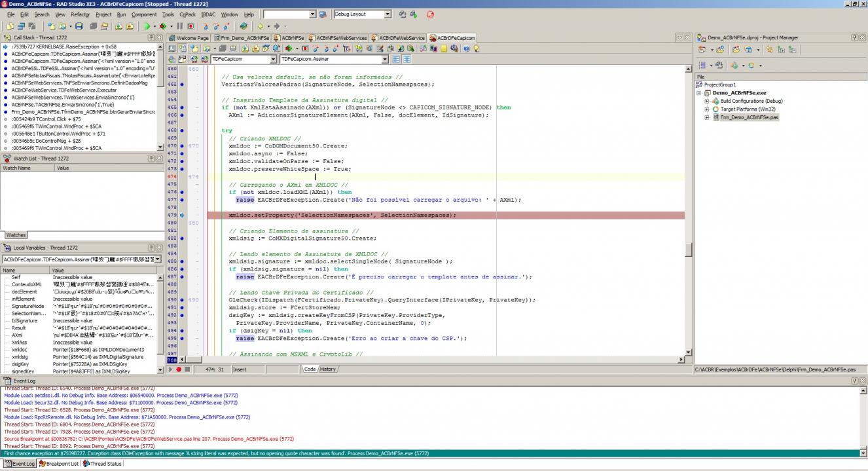
Task: Click first align icon right of TDFeCapicom.Assinar combo
Action: pos(396,59)
